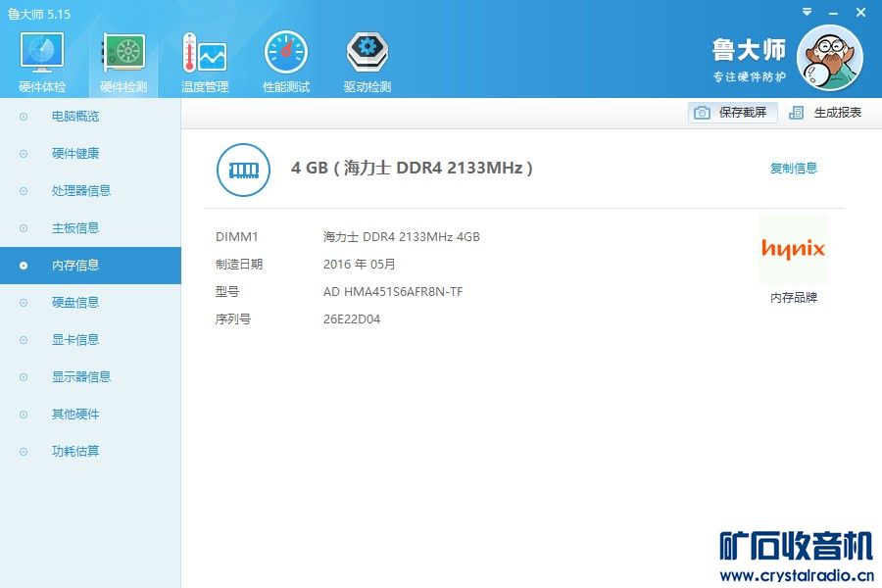Open 温度管理 temperature management
882x588 pixels.
point(205,62)
